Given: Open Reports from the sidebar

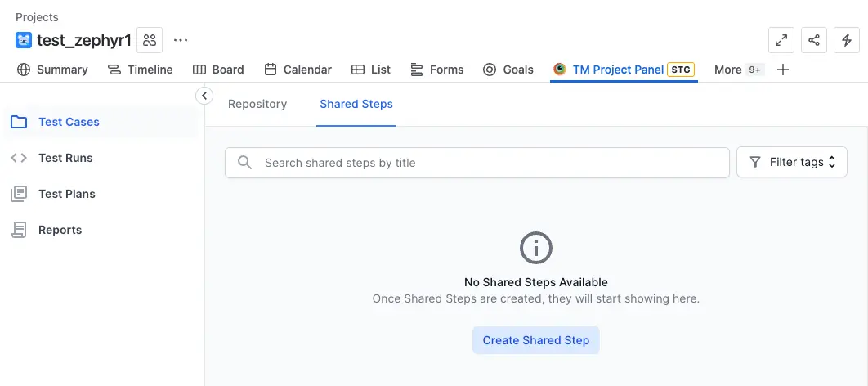Looking at the screenshot, I should pyautogui.click(x=60, y=230).
